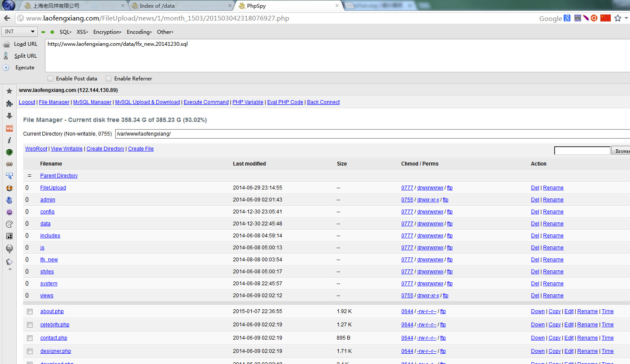Click the orange WS sidebar icon
Screen dimensions: 630x364
pos(9,128)
